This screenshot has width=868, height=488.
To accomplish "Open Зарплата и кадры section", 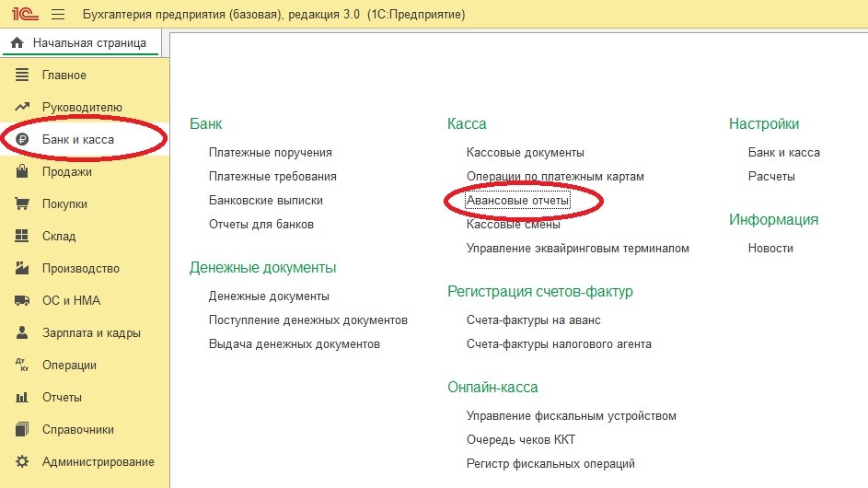I will point(91,333).
